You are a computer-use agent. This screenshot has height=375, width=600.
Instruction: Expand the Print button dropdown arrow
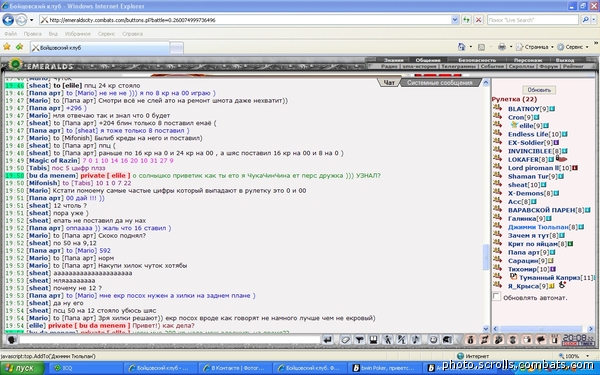click(x=511, y=47)
